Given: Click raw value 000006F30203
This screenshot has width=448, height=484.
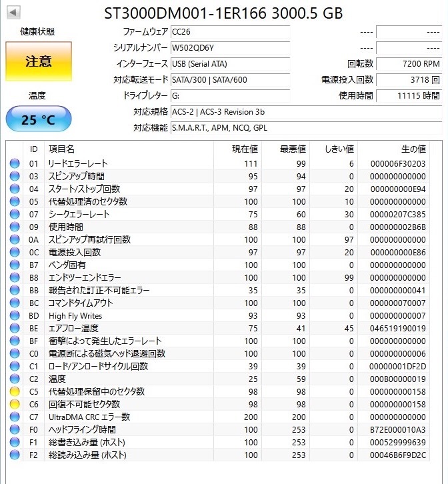Looking at the screenshot, I should point(398,164).
